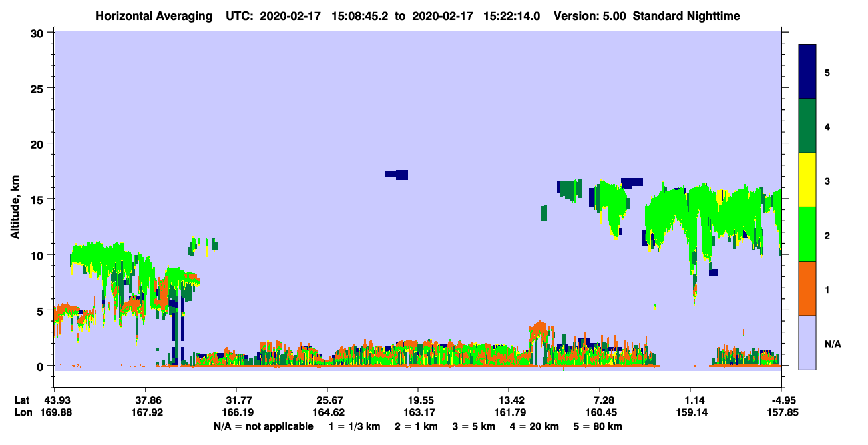Image resolution: width=868 pixels, height=445 pixels.
Task: Click the 0 km altitude tick label
Action: pyautogui.click(x=42, y=366)
